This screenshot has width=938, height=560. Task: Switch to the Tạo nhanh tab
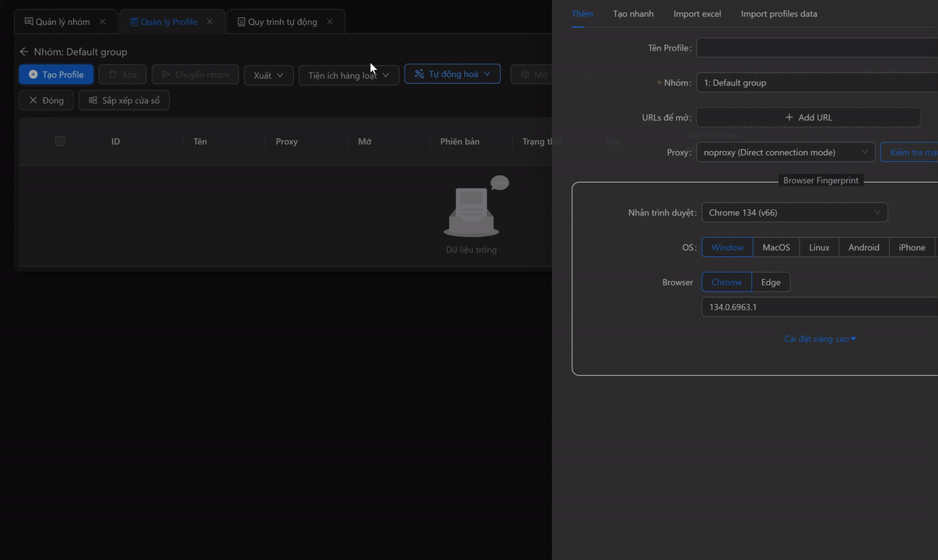pos(633,14)
